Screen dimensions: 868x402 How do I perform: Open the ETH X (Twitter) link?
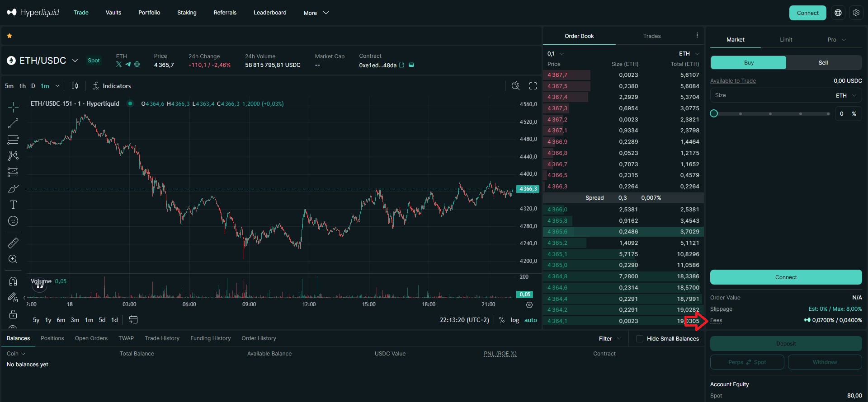point(119,65)
